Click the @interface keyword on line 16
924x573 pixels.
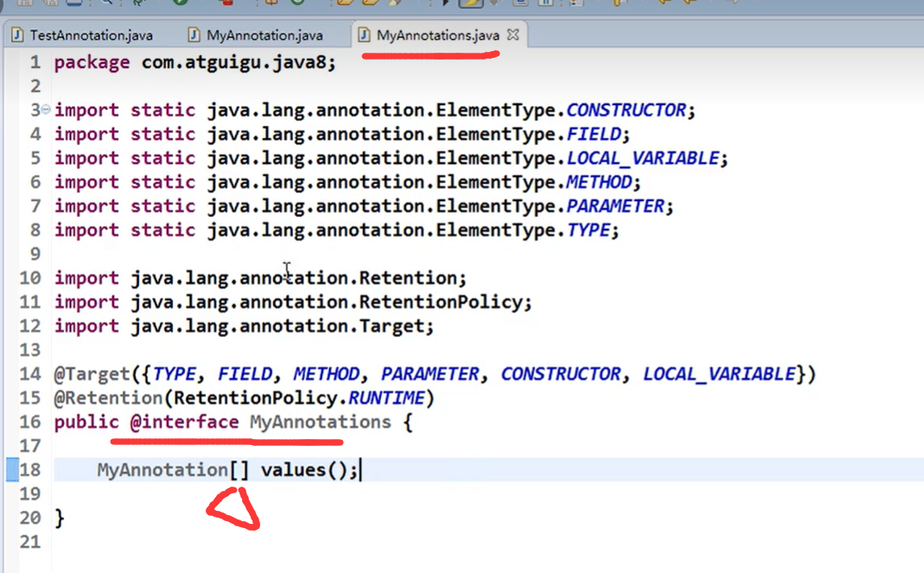click(184, 422)
